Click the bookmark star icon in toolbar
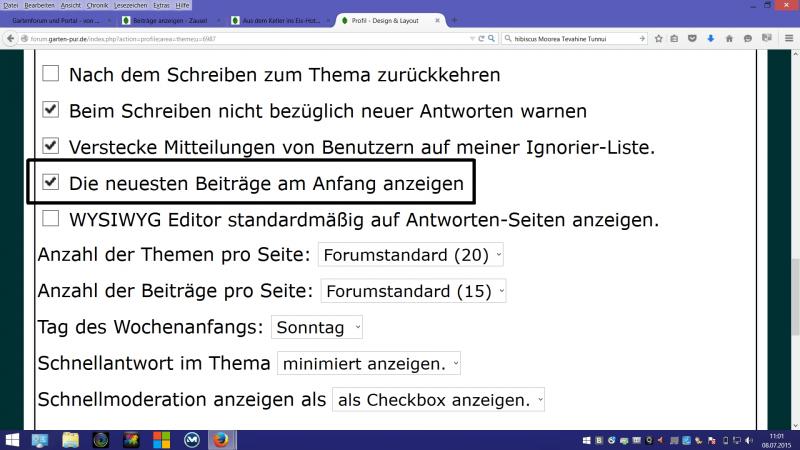This screenshot has width=800, height=450. (x=659, y=39)
